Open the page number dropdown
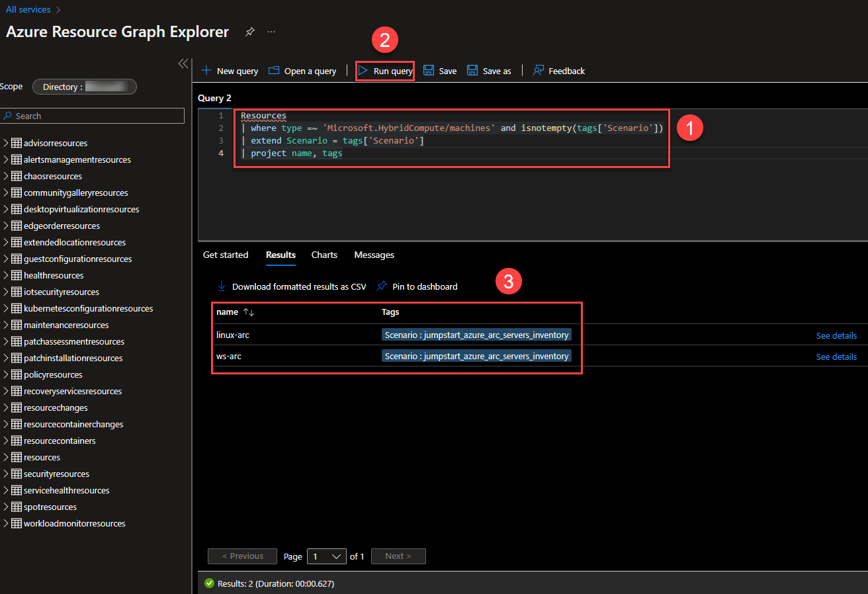This screenshot has height=594, width=868. pyautogui.click(x=327, y=556)
